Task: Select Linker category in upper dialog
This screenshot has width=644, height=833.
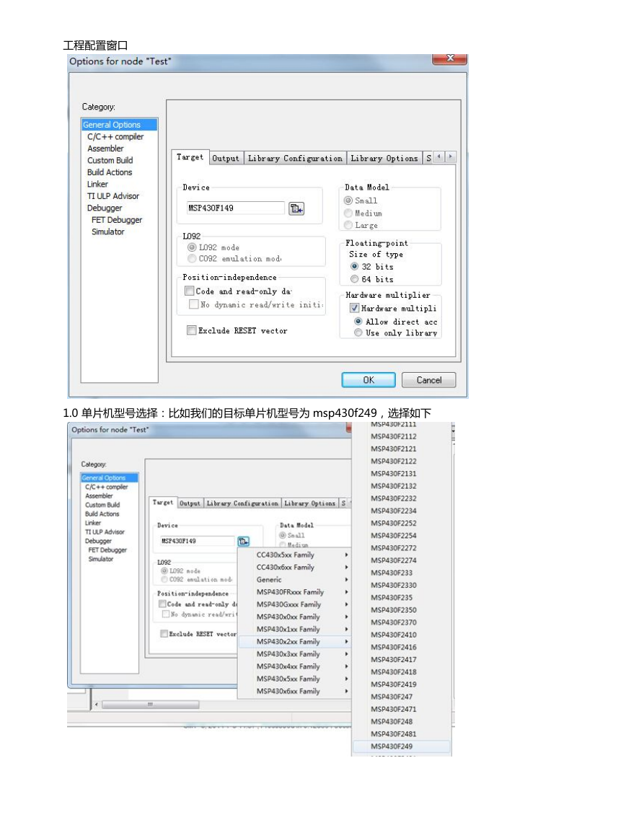Action: [97, 184]
